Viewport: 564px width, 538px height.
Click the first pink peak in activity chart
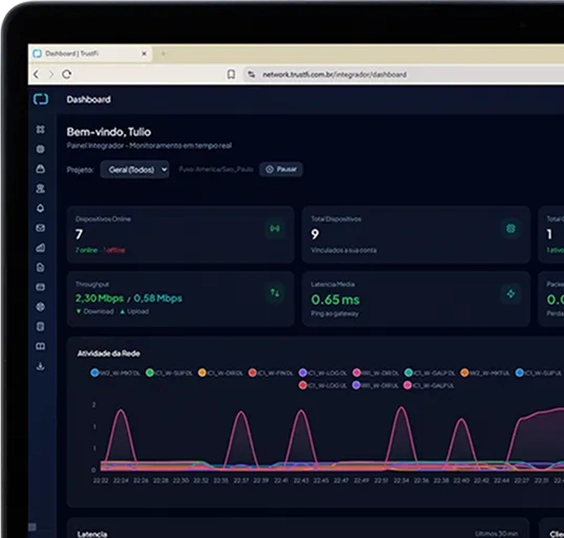121,410
